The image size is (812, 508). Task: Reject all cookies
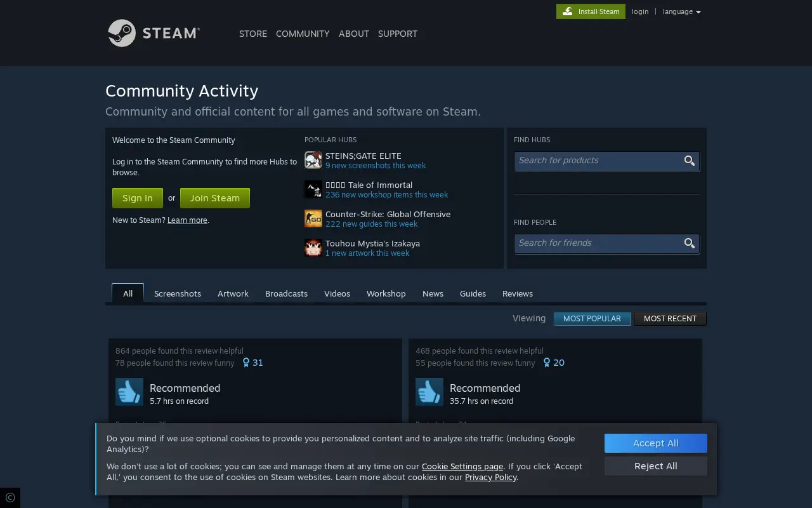656,466
